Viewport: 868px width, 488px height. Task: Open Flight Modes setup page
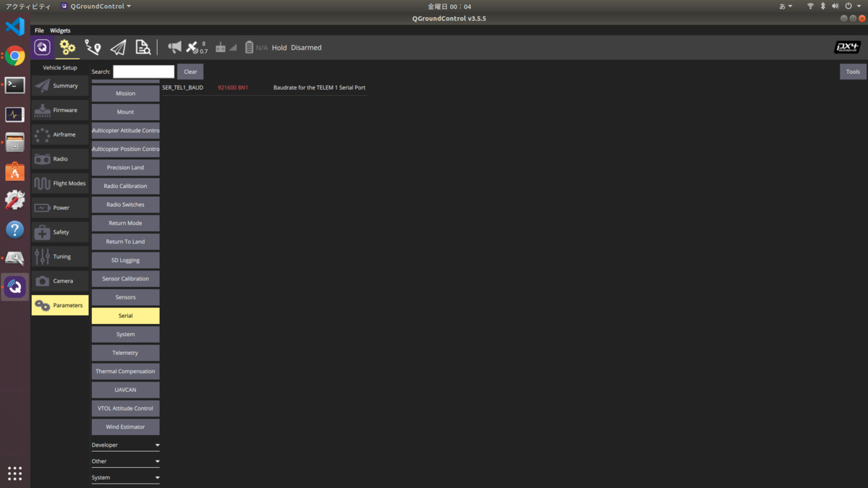click(x=60, y=184)
